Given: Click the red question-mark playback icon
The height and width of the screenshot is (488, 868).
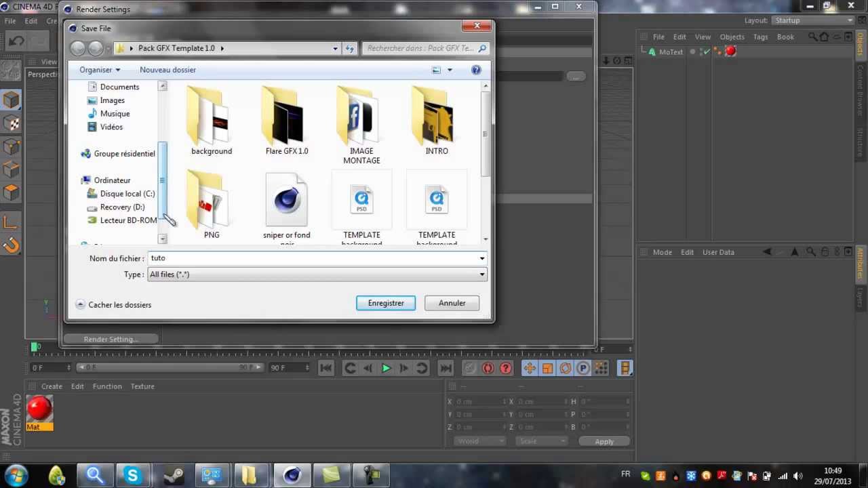Looking at the screenshot, I should 506,368.
